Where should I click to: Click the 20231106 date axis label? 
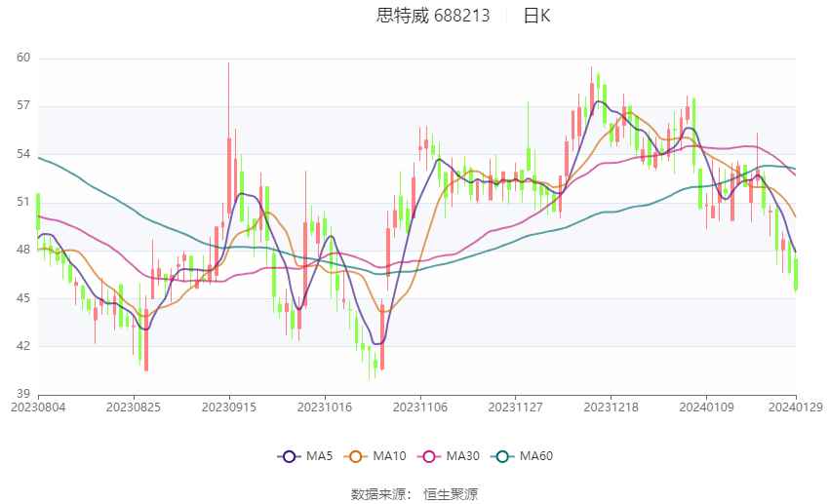pyautogui.click(x=420, y=407)
